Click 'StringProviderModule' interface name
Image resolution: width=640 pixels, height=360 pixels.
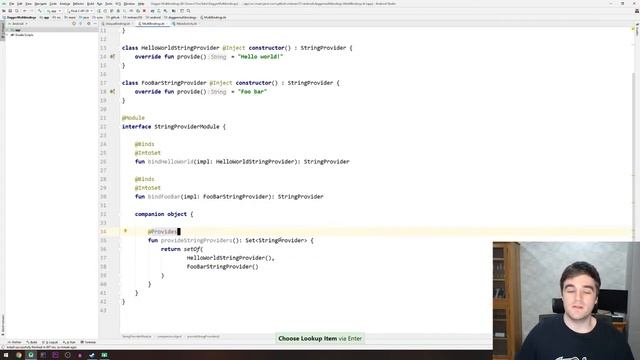point(187,127)
